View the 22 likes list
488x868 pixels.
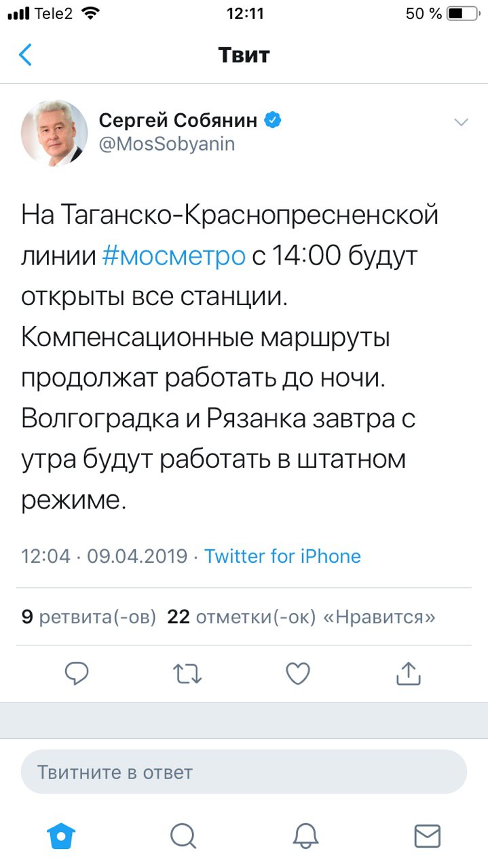coord(301,617)
